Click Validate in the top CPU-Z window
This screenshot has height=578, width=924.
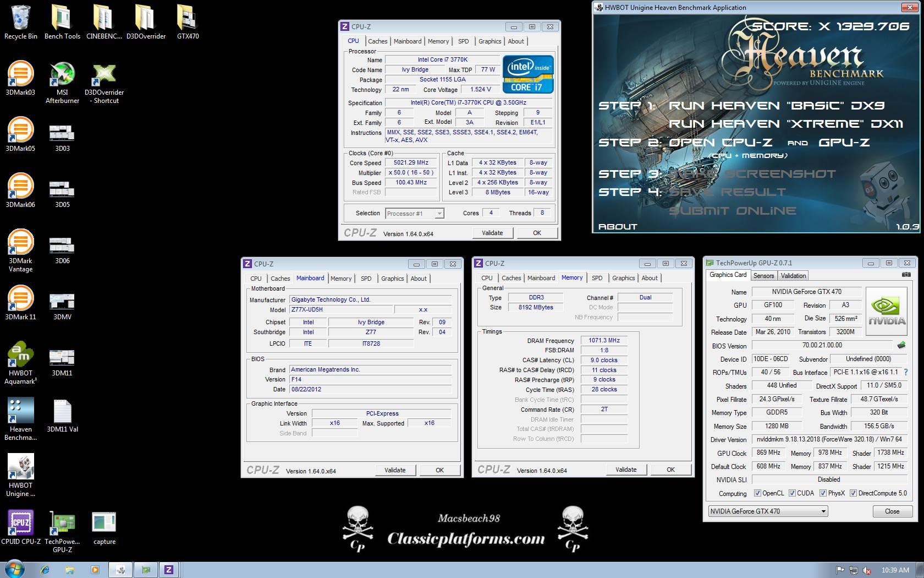click(492, 233)
